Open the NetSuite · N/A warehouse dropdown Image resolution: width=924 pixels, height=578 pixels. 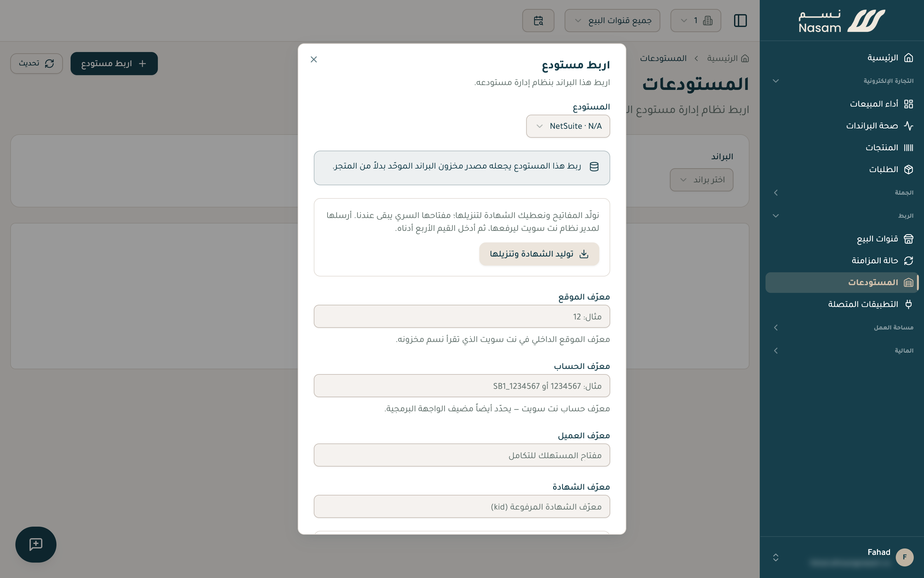(568, 126)
